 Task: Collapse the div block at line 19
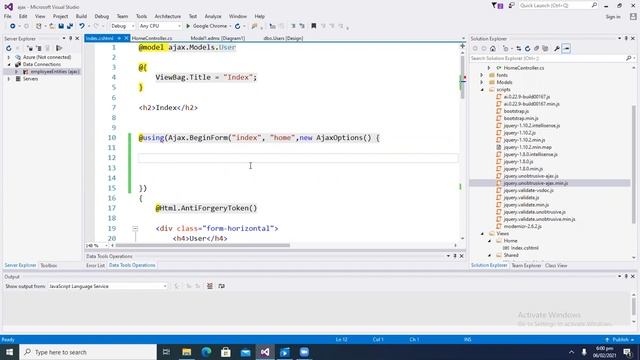pos(135,229)
